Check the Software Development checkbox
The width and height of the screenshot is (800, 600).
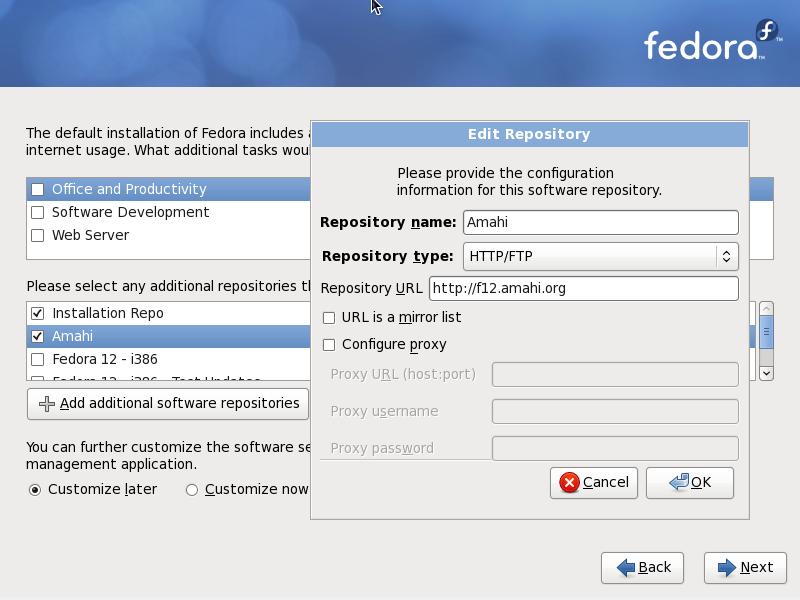point(37,212)
